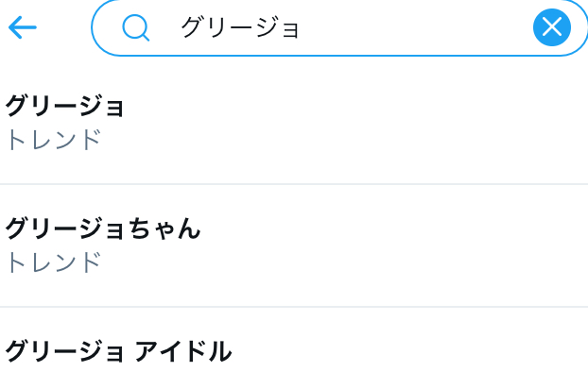The width and height of the screenshot is (588, 372).
Task: Click the bold グリージョ heading text
Action: (x=64, y=106)
